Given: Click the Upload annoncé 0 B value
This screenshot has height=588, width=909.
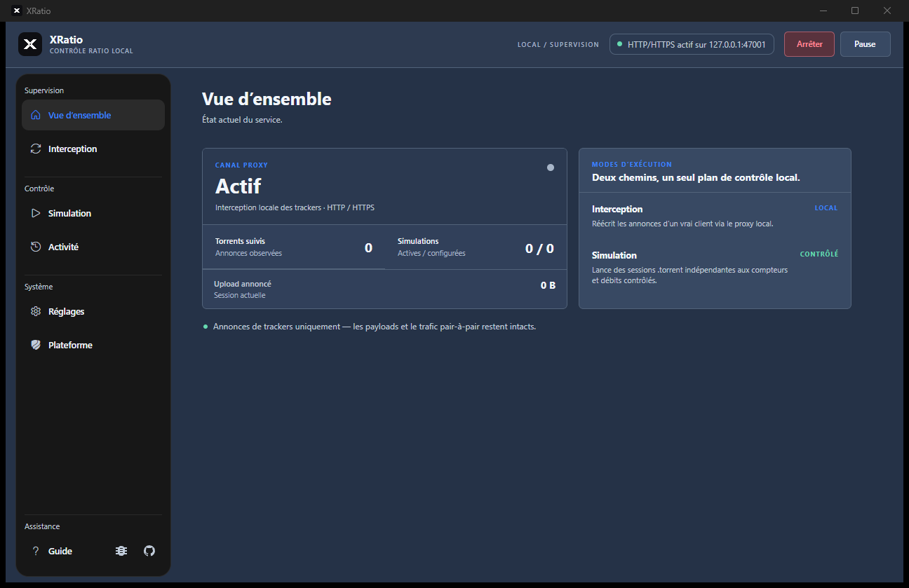Looking at the screenshot, I should click(548, 285).
